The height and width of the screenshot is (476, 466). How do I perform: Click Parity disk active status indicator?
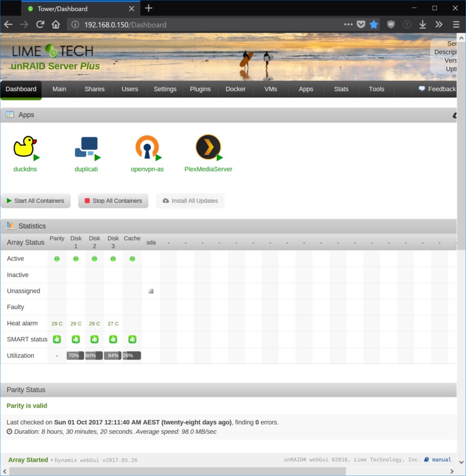coord(57,259)
